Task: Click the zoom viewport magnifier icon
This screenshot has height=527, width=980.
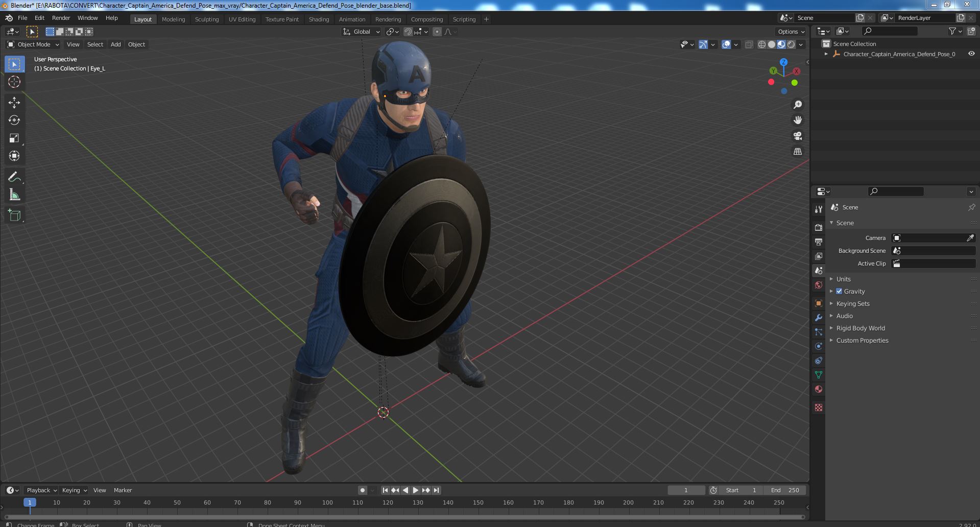Action: (x=797, y=105)
